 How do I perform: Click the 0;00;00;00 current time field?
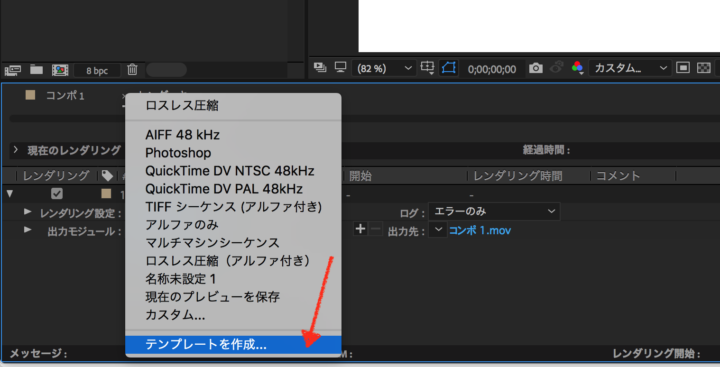[492, 69]
